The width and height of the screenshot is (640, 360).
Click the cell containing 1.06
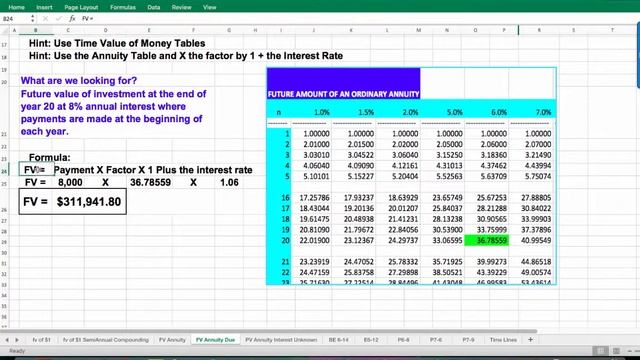229,182
